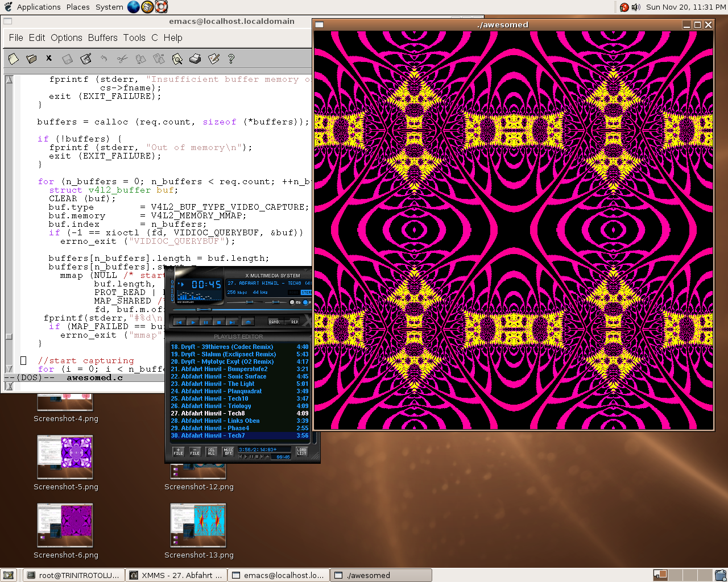The image size is (728, 582).
Task: Click the XMMS volume slider
Action: pyautogui.click(x=250, y=302)
